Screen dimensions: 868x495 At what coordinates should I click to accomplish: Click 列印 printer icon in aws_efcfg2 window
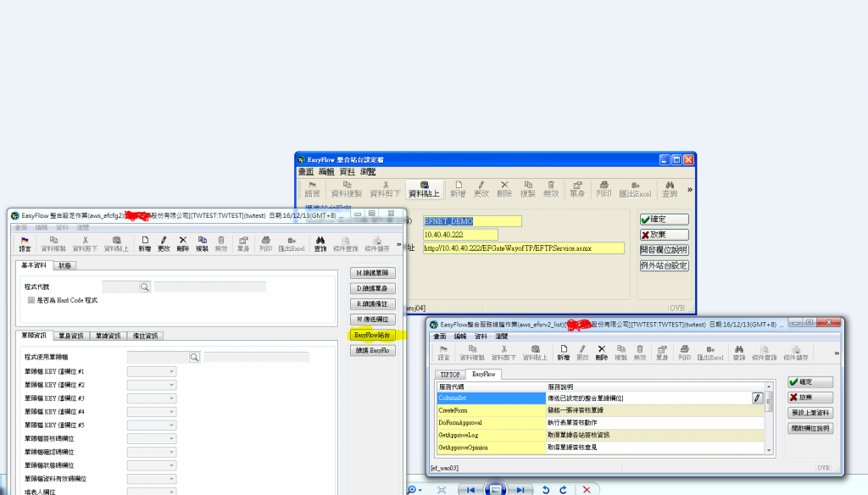click(x=265, y=243)
